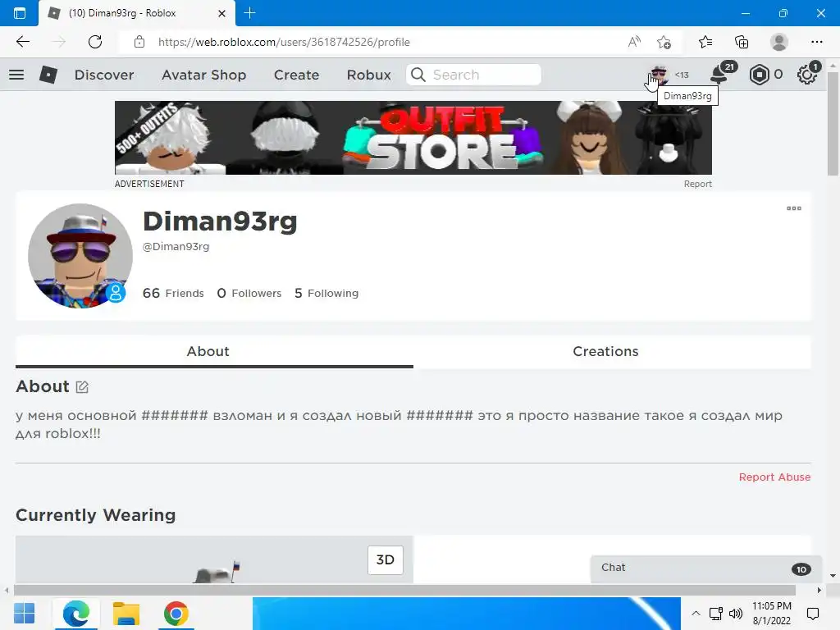The image size is (840, 630).
Task: Click the Roblox logo home icon
Action: click(x=48, y=75)
